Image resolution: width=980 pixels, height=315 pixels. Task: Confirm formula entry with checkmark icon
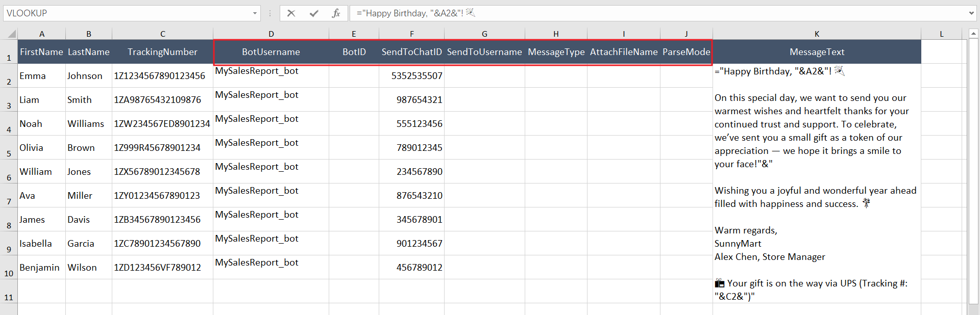pyautogui.click(x=314, y=13)
